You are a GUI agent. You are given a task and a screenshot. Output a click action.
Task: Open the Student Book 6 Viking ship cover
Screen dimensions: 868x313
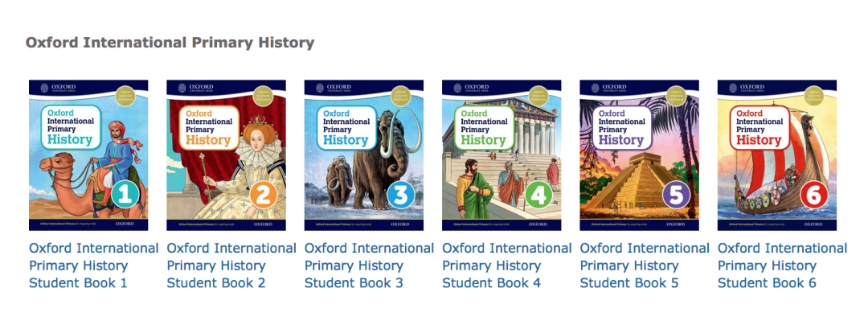pos(777,155)
